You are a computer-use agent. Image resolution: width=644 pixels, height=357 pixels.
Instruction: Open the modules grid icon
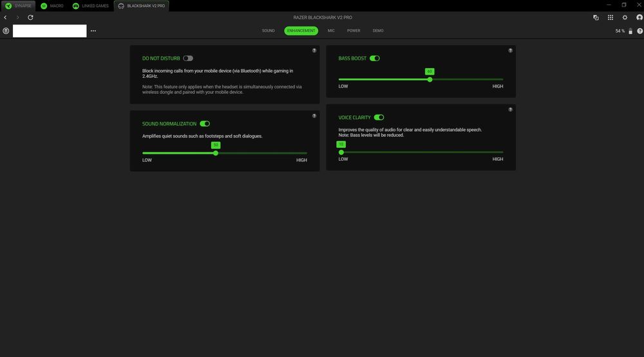click(611, 17)
